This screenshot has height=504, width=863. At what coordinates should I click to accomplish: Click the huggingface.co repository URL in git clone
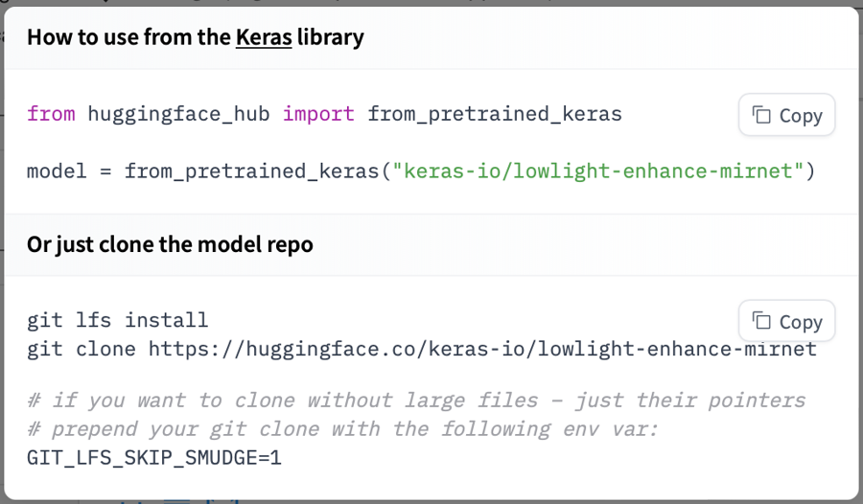point(482,349)
